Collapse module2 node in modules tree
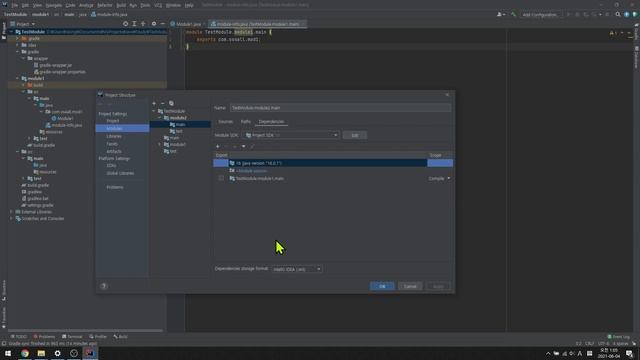The width and height of the screenshot is (640, 360). pyautogui.click(x=160, y=118)
